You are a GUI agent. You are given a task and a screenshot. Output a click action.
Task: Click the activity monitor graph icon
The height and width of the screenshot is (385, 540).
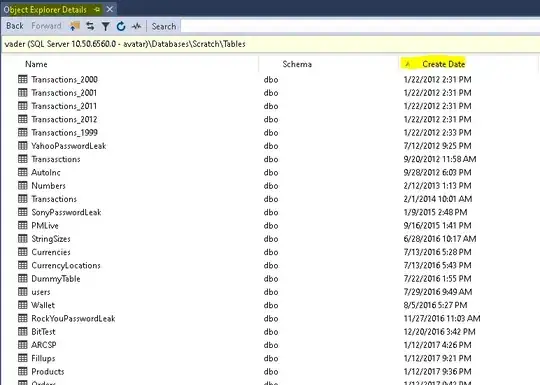(x=136, y=26)
